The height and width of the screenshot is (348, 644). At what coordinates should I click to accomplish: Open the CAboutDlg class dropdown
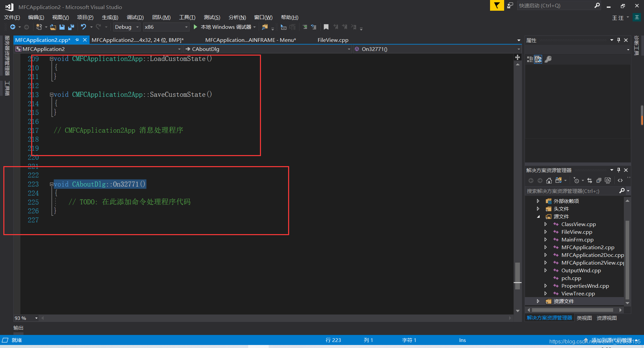(268, 49)
